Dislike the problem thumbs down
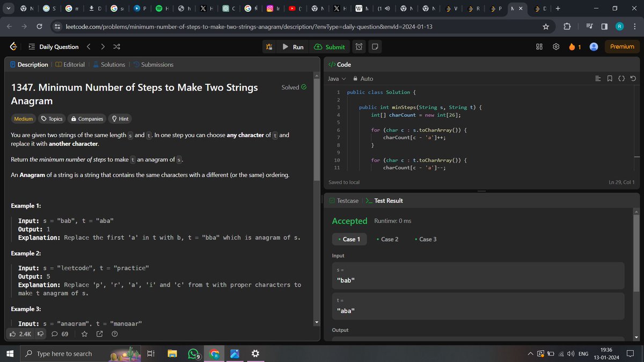This screenshot has width=644, height=362. [x=40, y=334]
